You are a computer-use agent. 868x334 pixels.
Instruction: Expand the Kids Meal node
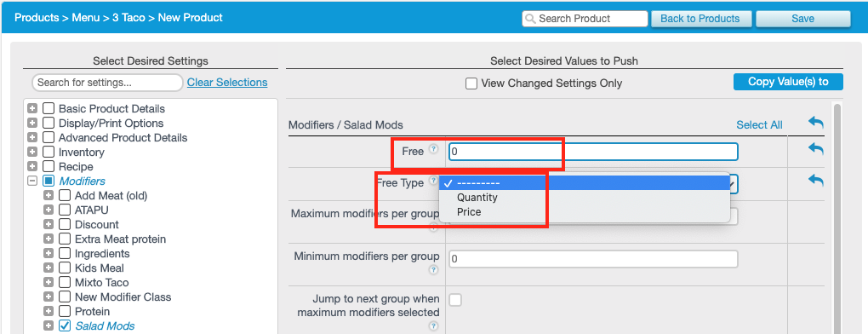pyautogui.click(x=49, y=268)
